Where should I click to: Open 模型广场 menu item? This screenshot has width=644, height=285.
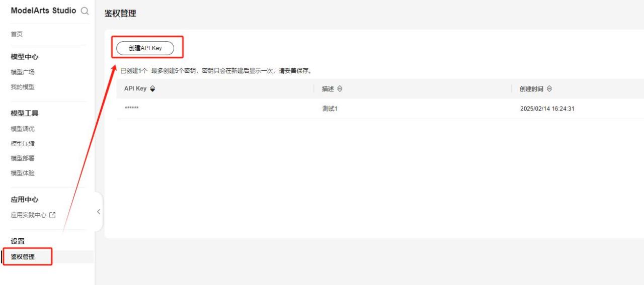tap(23, 72)
